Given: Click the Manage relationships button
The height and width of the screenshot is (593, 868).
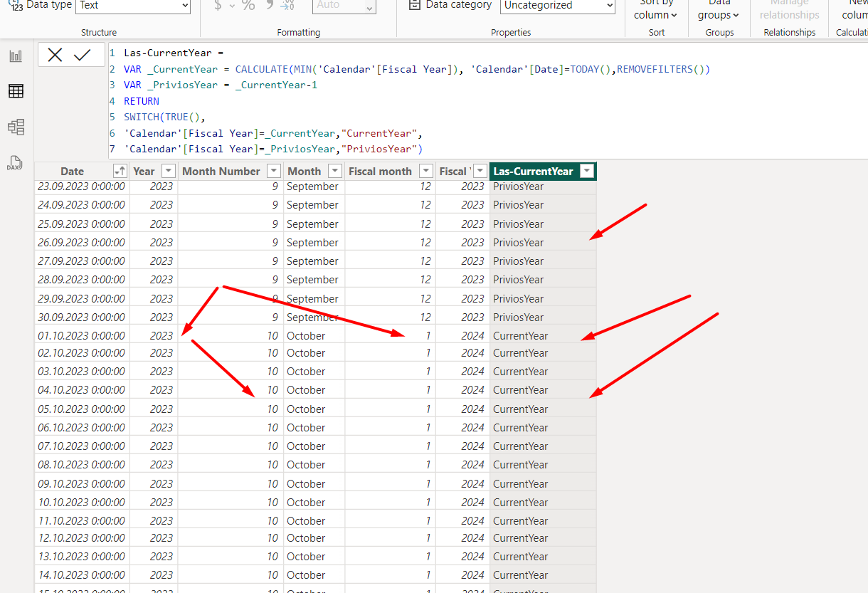Looking at the screenshot, I should click(x=790, y=10).
